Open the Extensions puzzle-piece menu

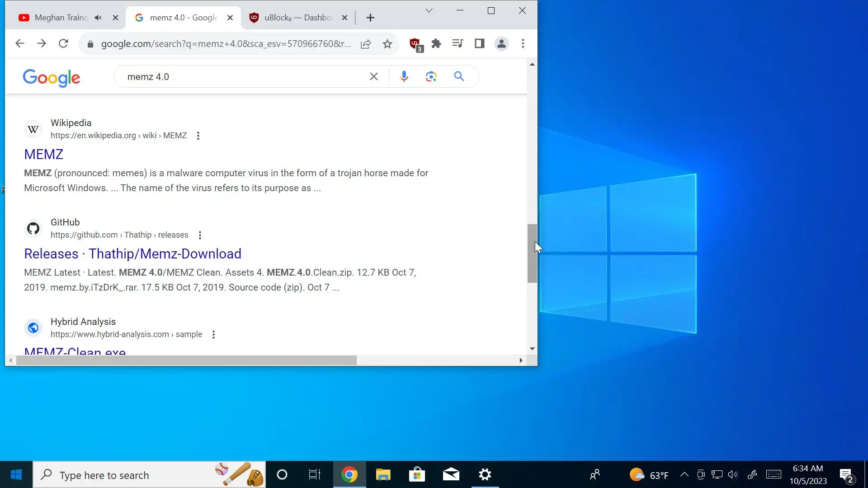(436, 44)
